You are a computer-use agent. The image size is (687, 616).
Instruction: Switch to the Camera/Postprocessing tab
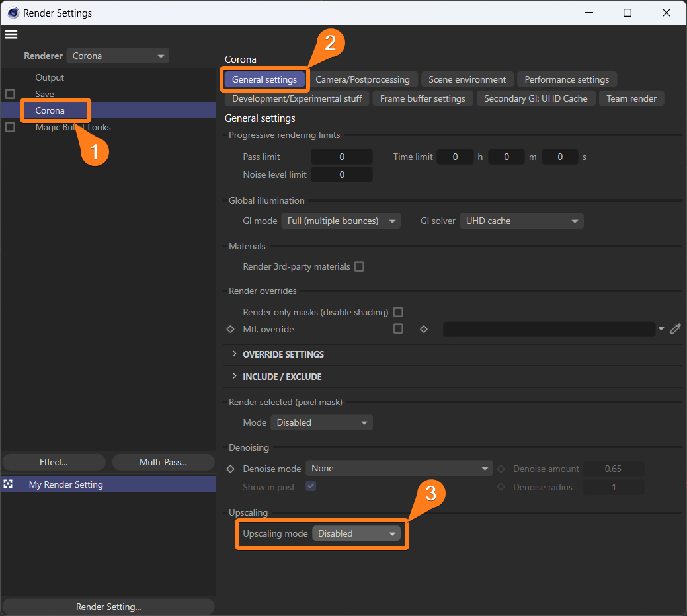coord(363,79)
